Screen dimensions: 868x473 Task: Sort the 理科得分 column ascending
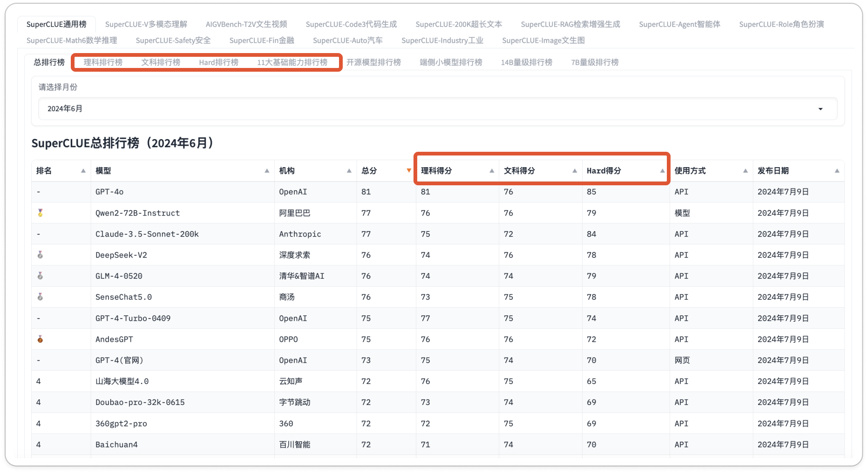[492, 171]
